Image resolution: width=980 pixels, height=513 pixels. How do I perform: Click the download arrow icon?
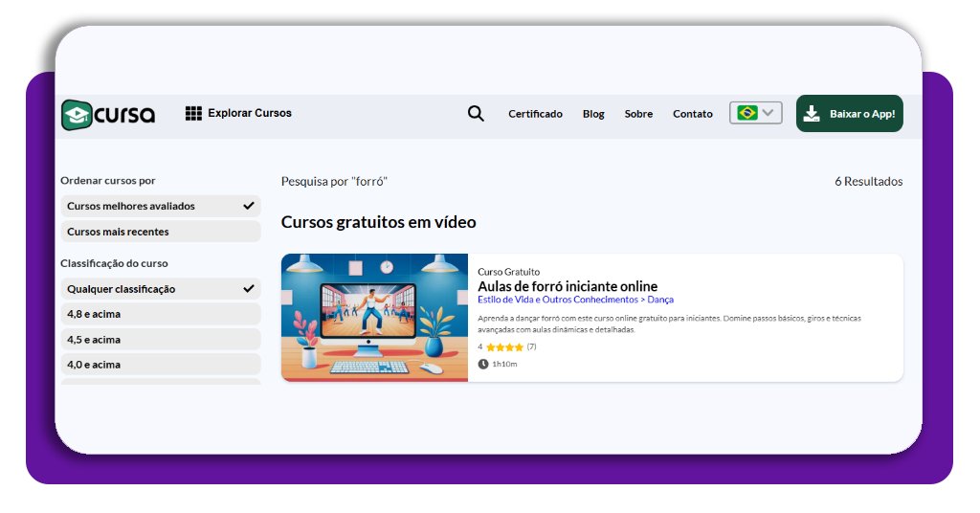812,114
